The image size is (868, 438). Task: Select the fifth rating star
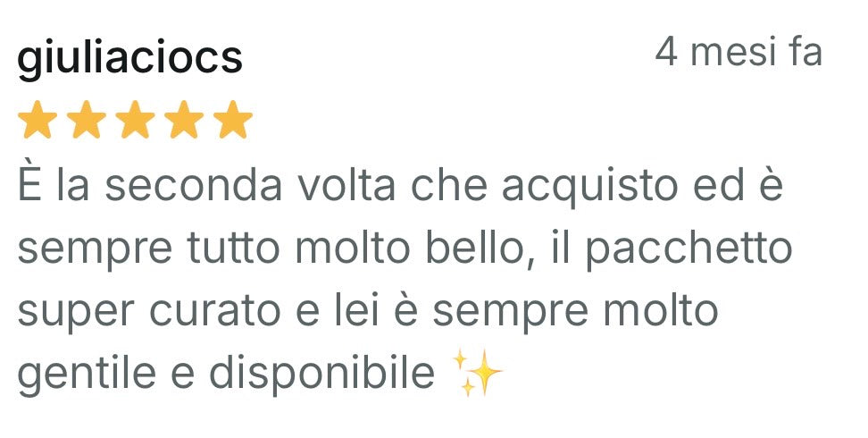pyautogui.click(x=232, y=119)
